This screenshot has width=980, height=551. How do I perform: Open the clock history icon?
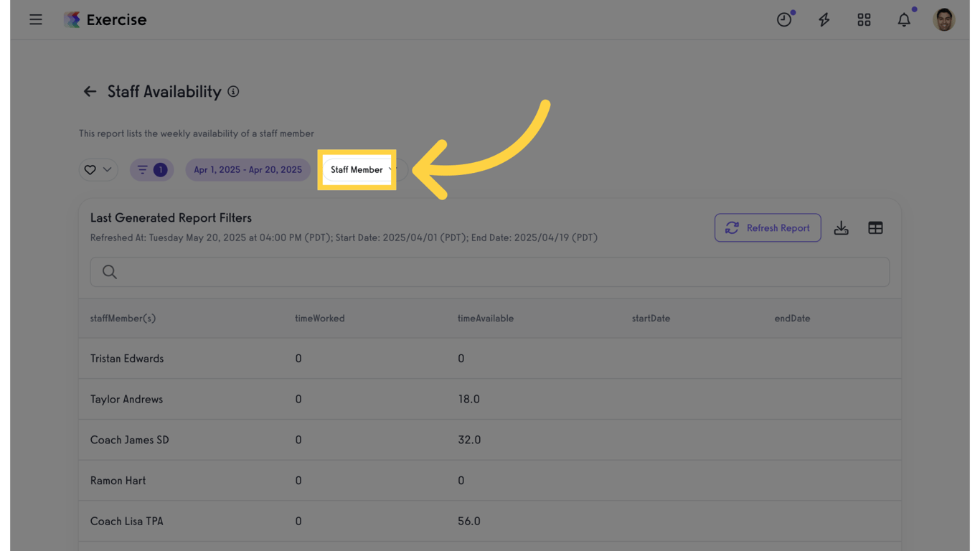coord(784,19)
